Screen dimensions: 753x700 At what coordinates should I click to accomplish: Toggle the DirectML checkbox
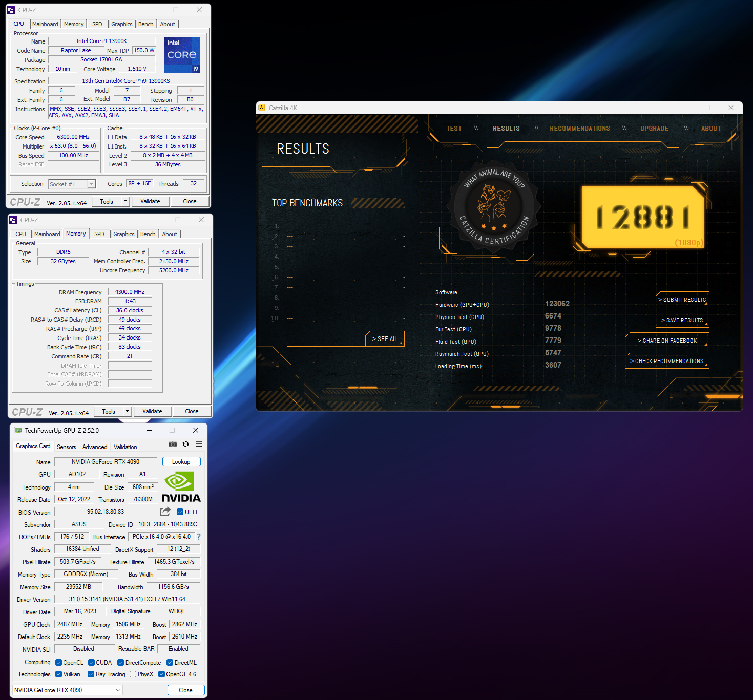point(170,662)
